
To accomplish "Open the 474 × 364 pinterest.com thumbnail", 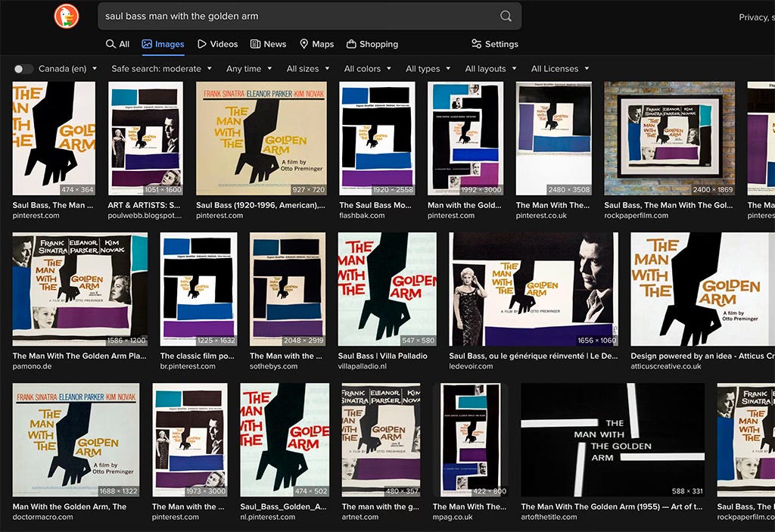I will (x=54, y=138).
